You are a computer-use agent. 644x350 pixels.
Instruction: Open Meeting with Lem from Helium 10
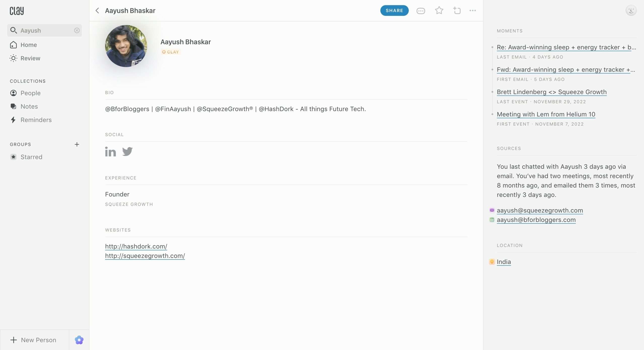[x=546, y=114]
